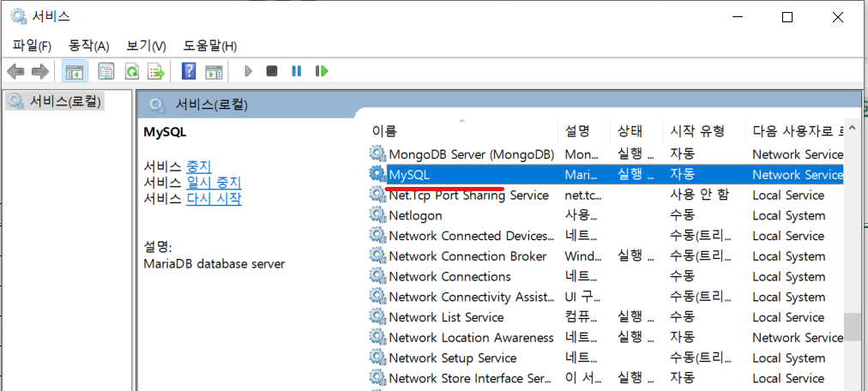Select the Network Setup Service row

[606, 358]
